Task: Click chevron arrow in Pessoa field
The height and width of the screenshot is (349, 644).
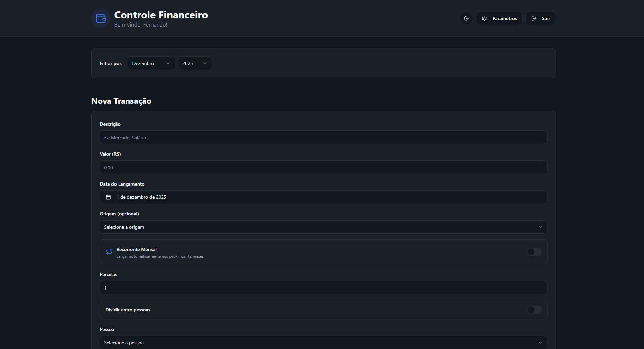Action: 540,343
